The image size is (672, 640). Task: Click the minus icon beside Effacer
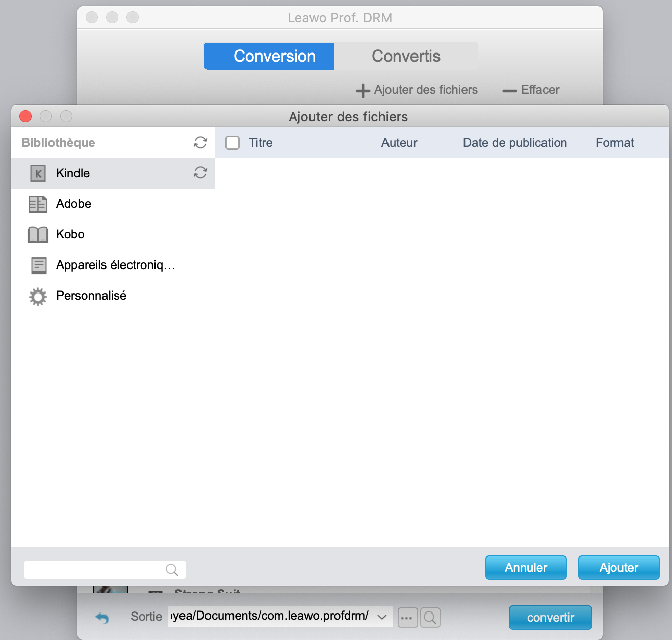[x=509, y=91]
